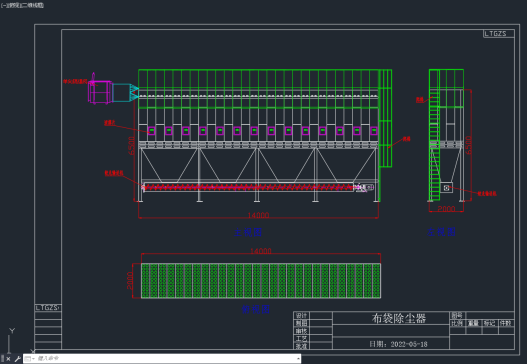
Task: Select the red screw conveyor in main view
Action: pos(249,187)
